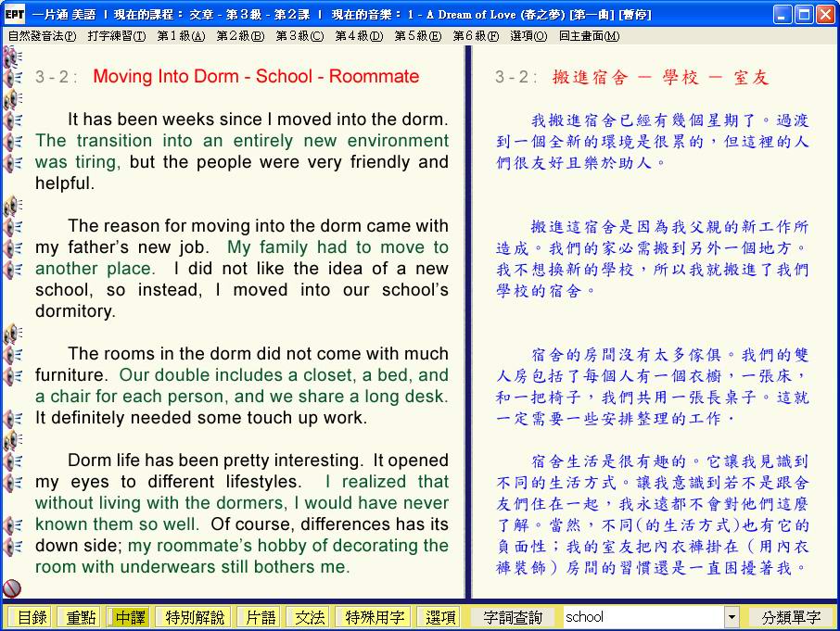Toggle the 重點 key points button
The image size is (840, 631).
(79, 617)
